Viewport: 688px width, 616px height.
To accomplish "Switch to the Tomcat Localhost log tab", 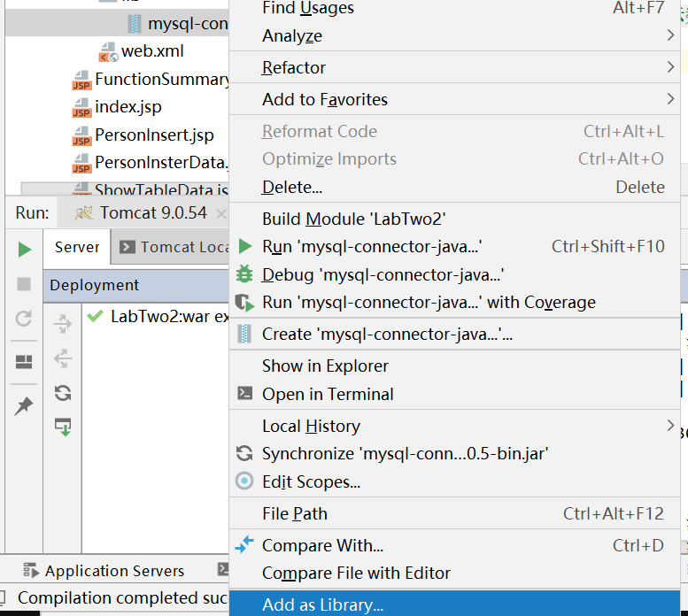I will [x=170, y=248].
